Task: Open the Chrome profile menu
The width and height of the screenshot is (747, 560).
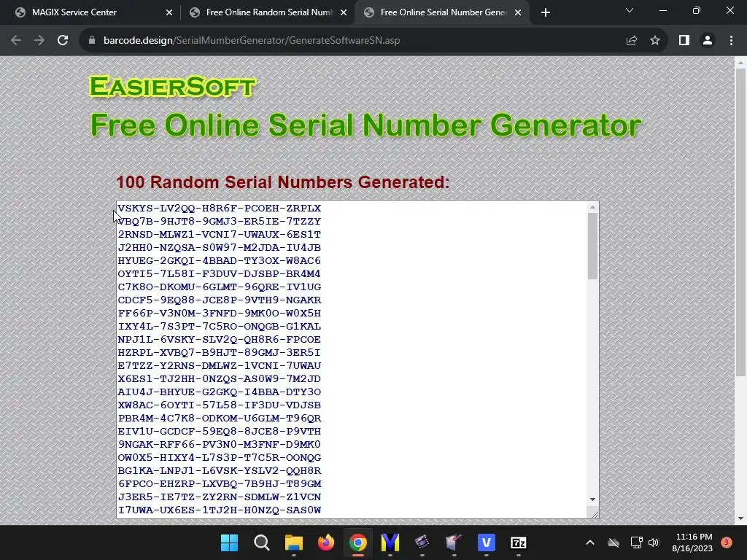Action: (x=708, y=41)
